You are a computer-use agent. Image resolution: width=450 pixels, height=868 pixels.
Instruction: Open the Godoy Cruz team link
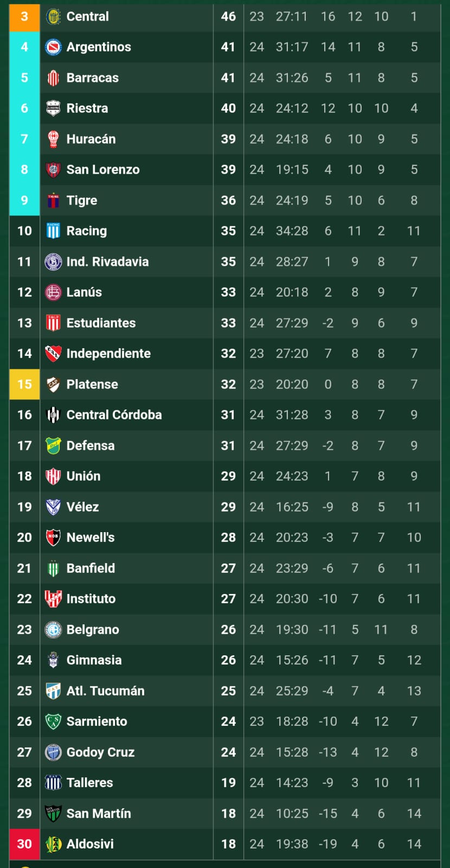pyautogui.click(x=100, y=752)
